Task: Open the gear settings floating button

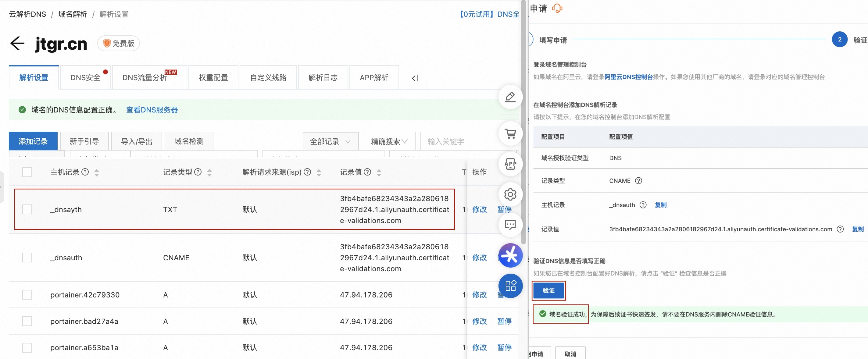Action: pyautogui.click(x=510, y=194)
